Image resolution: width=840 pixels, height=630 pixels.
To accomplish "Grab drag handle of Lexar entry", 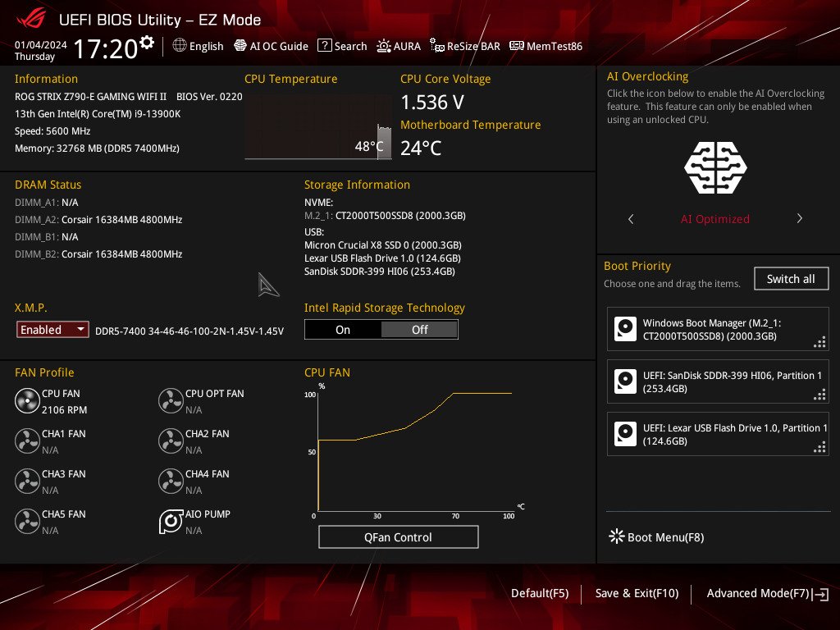I will pyautogui.click(x=819, y=447).
